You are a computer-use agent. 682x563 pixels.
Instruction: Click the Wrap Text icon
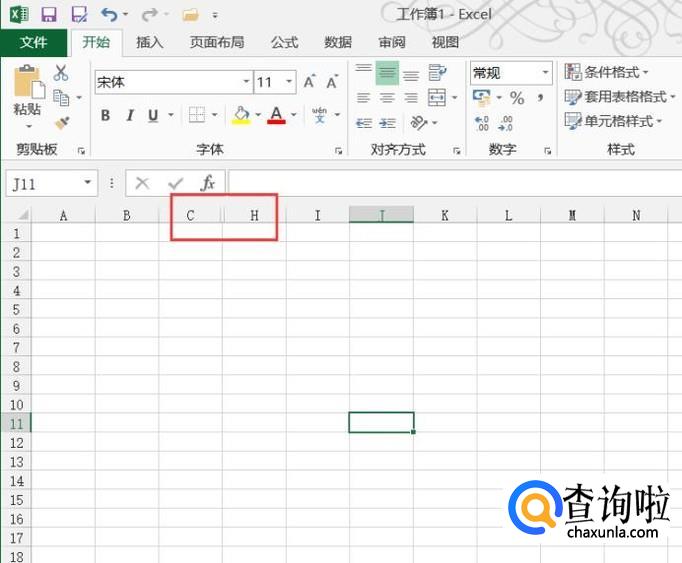click(x=437, y=72)
